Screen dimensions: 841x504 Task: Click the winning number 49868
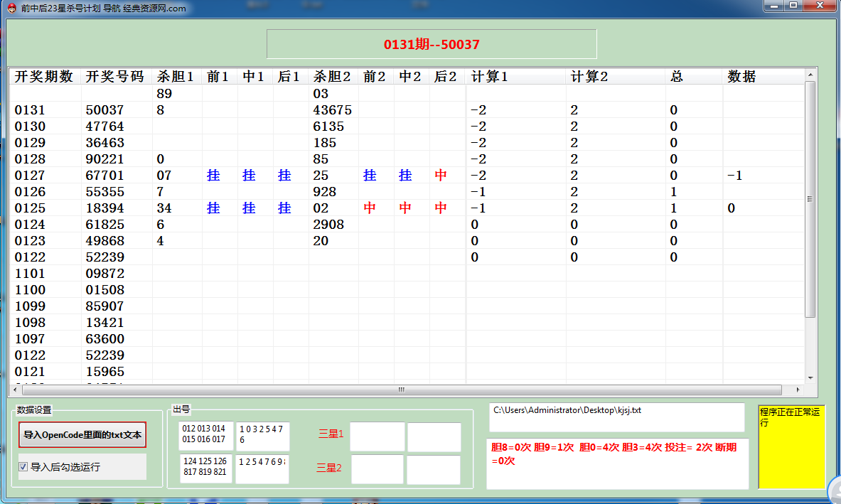(105, 241)
